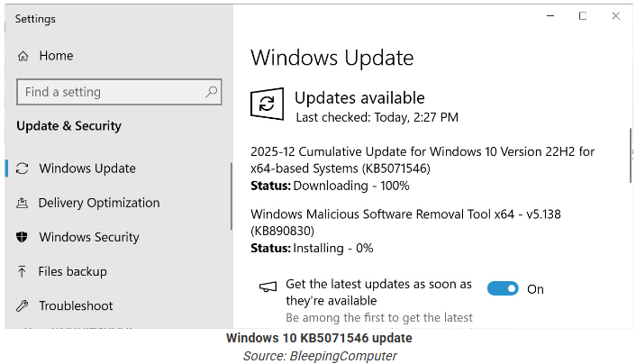The height and width of the screenshot is (364, 636).
Task: Turn off the Get the latest updates switch
Action: point(503,288)
